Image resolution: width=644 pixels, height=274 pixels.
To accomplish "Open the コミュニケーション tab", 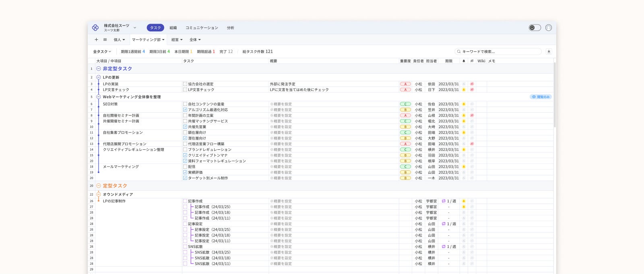I will [202, 28].
